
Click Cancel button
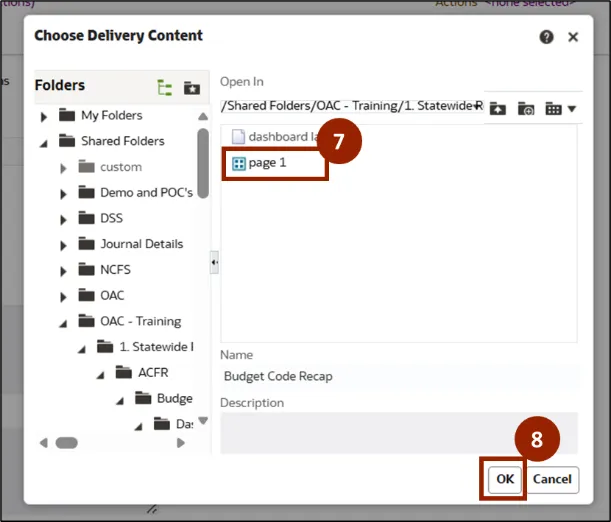click(x=552, y=479)
